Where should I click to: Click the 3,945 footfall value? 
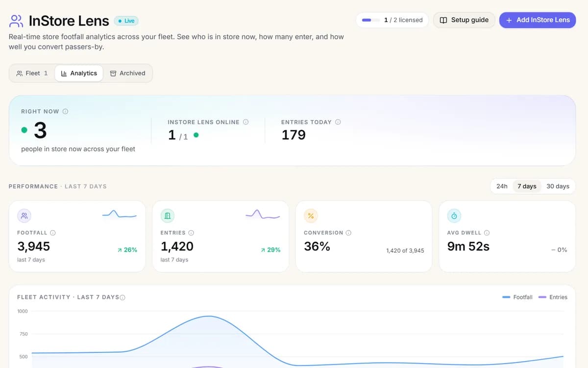tap(33, 246)
